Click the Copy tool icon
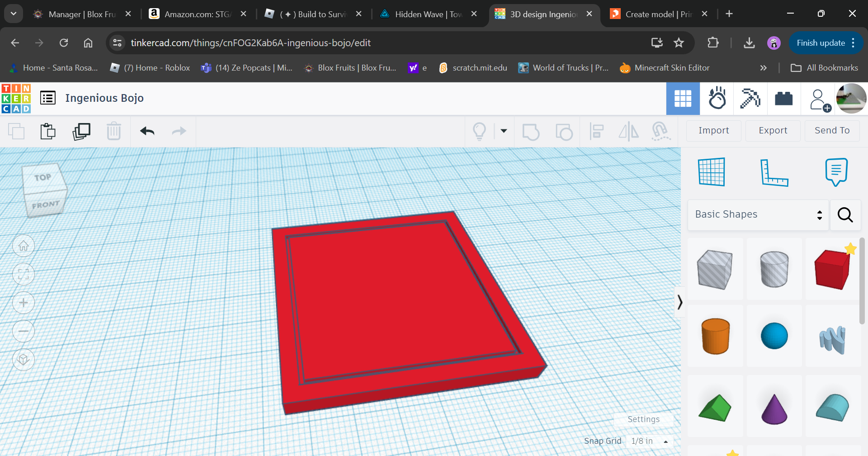The image size is (868, 456). pyautogui.click(x=16, y=131)
